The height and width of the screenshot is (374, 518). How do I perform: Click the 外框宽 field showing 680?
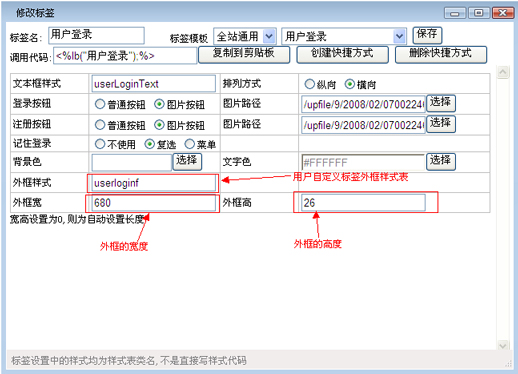pyautogui.click(x=154, y=203)
